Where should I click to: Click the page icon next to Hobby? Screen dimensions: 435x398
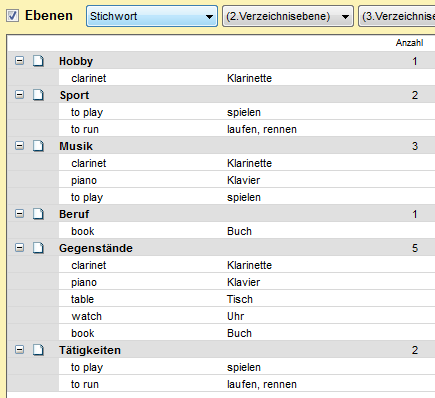[x=38, y=61]
